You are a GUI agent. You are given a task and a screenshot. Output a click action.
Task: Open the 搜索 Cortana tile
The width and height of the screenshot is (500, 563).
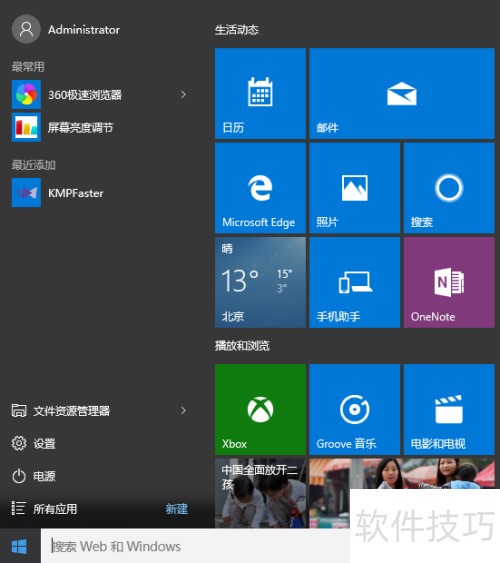449,188
